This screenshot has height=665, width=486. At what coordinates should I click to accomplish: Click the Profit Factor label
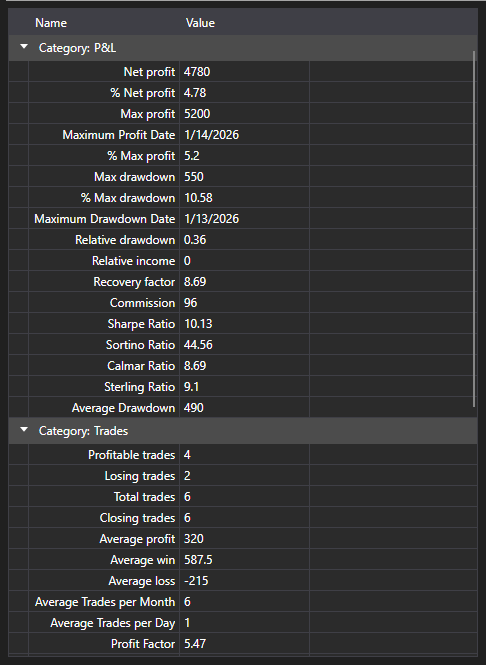click(143, 644)
